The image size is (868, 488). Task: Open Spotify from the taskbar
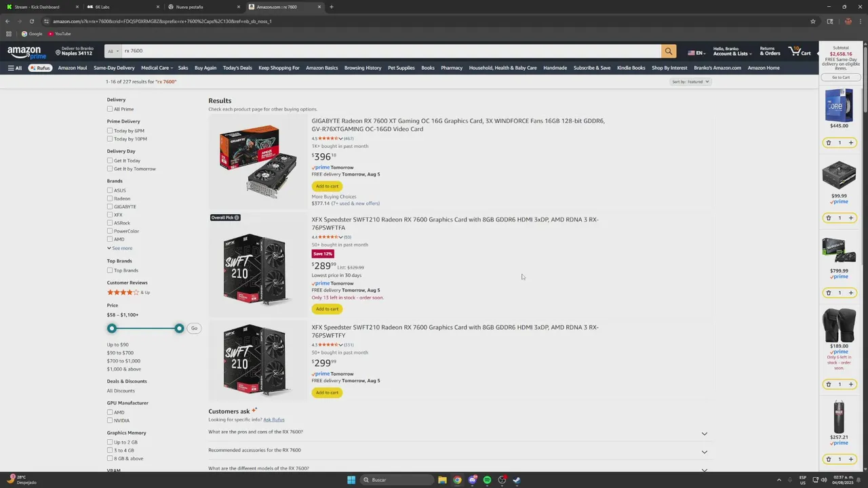[x=487, y=480]
